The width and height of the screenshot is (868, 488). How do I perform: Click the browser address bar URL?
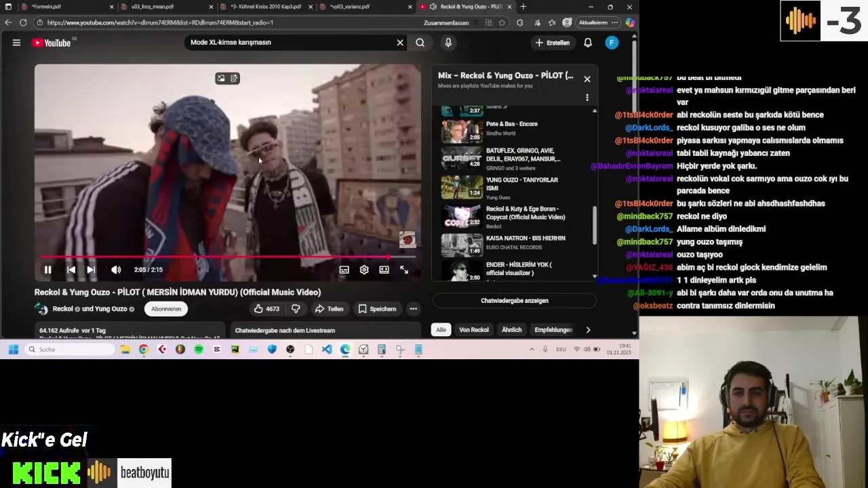click(x=161, y=22)
